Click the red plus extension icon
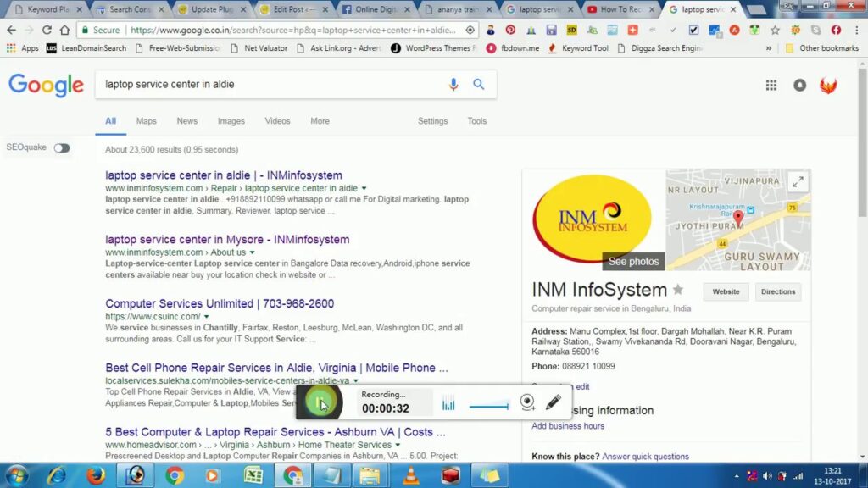The image size is (868, 488). tap(632, 30)
